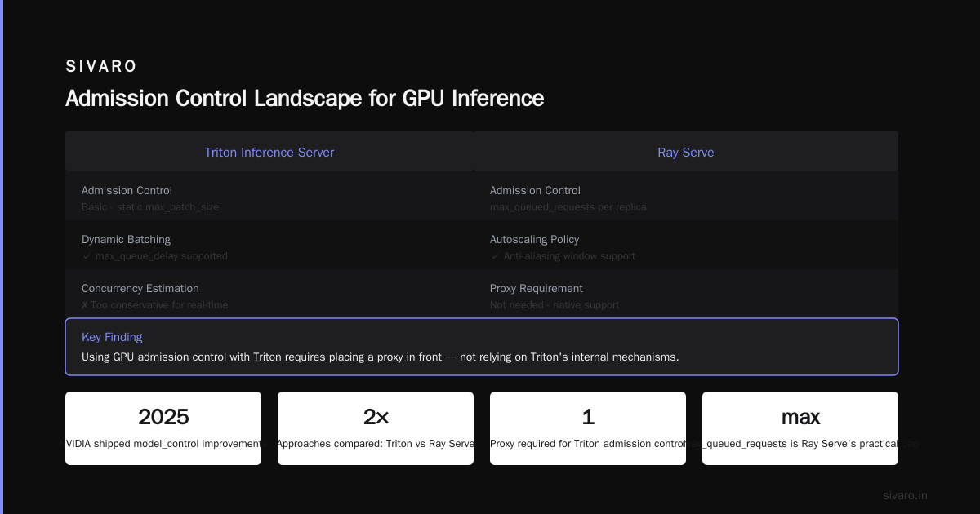Click the 2× approaches compared card
The width and height of the screenshot is (980, 514).
(x=376, y=428)
